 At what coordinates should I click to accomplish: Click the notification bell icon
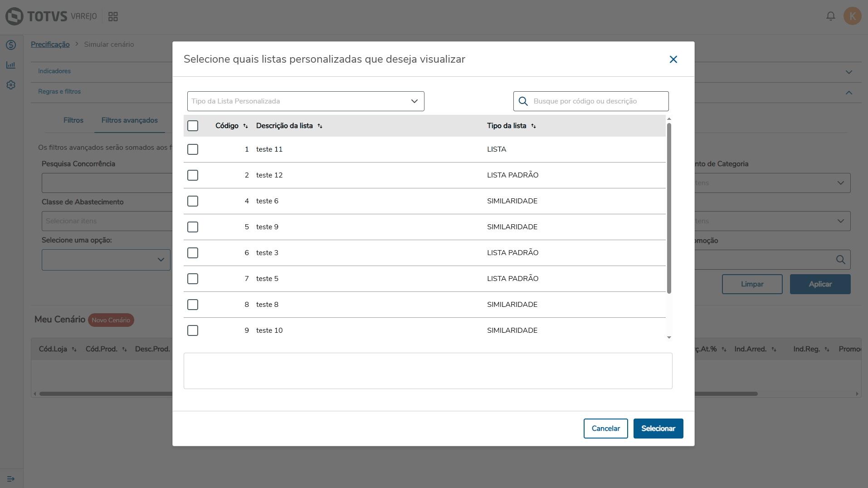[830, 16]
